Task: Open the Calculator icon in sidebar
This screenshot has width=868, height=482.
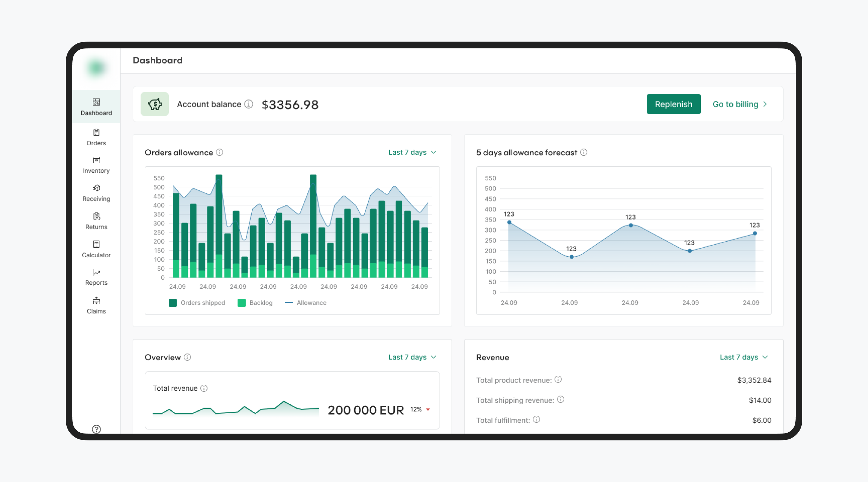Action: (96, 244)
